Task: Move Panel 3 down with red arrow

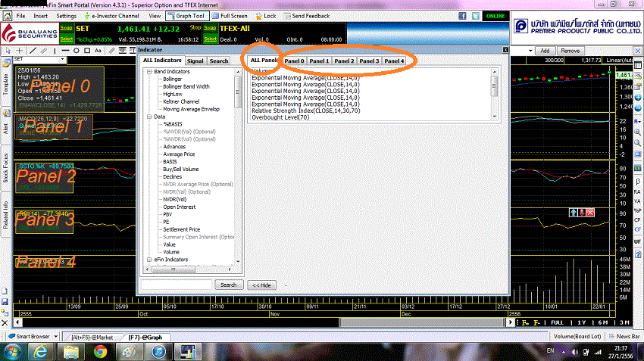Action: (x=582, y=213)
